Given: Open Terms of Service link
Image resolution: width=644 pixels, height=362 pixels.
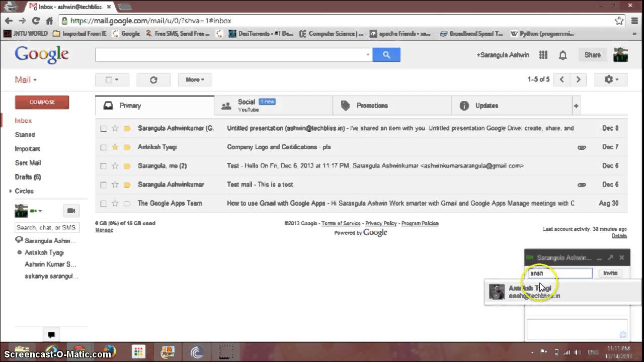Looking at the screenshot, I should pos(341,223).
